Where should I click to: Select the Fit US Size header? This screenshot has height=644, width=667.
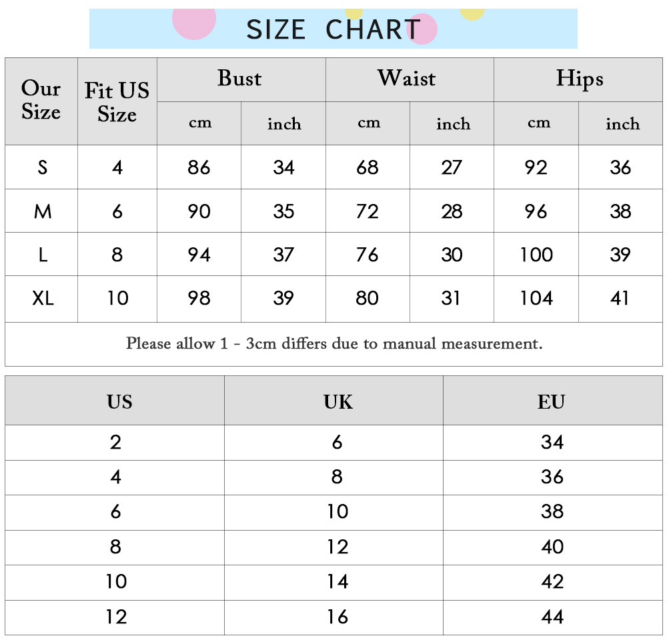pyautogui.click(x=117, y=102)
